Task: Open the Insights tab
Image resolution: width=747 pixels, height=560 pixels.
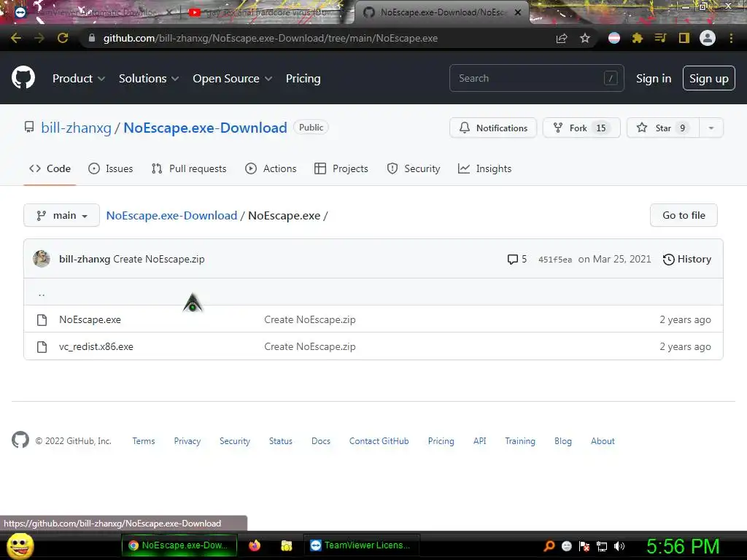Action: [484, 168]
